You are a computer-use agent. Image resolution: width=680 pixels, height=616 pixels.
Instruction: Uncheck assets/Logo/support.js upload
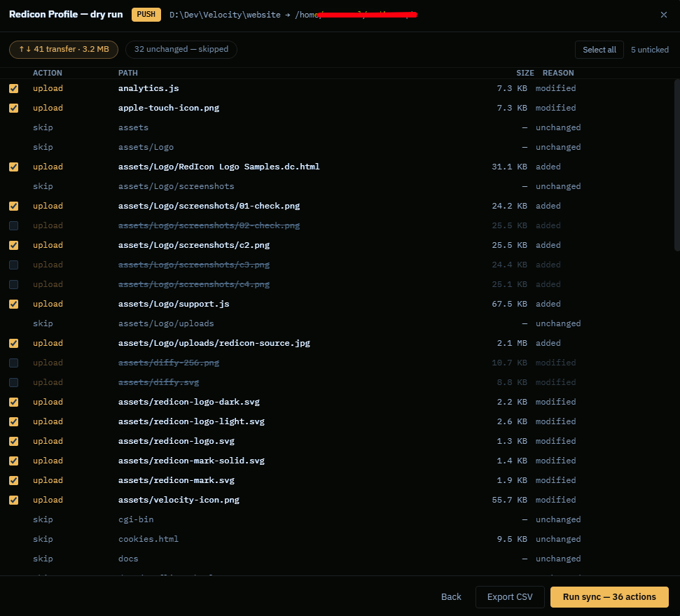point(14,304)
